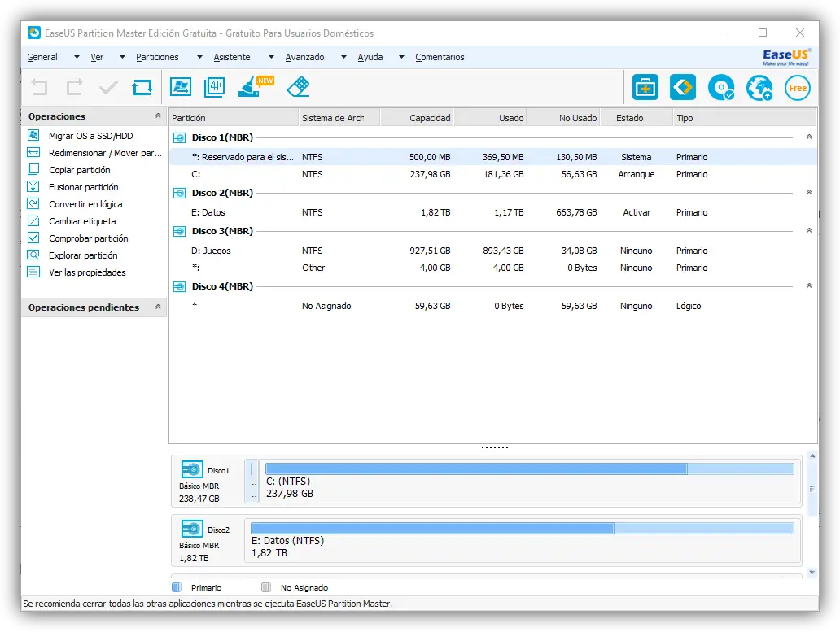Click the blue disc with checkmark icon
Viewport: 840px width, 632px height.
pyautogui.click(x=720, y=87)
